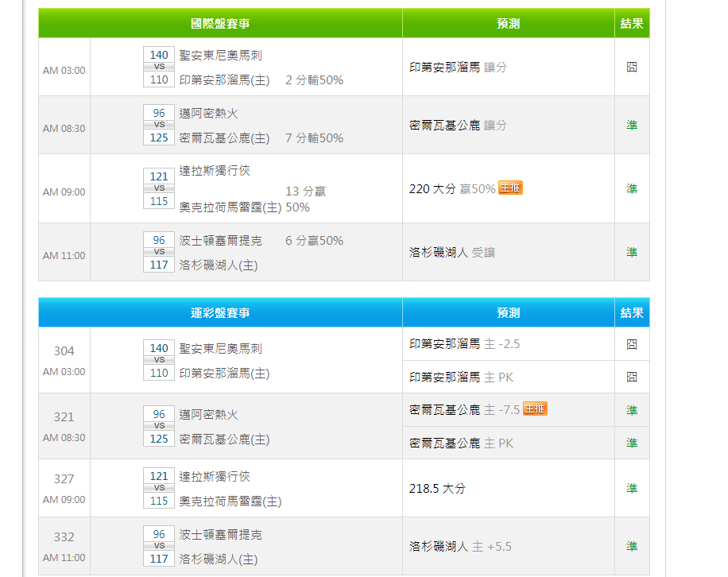Click 密爾瓦基公鹿 主 -7.5 prediction
This screenshot has height=577, width=728.
(464, 410)
